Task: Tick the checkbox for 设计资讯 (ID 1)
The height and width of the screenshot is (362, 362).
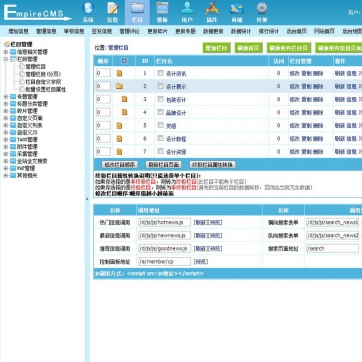Action: 160,73
